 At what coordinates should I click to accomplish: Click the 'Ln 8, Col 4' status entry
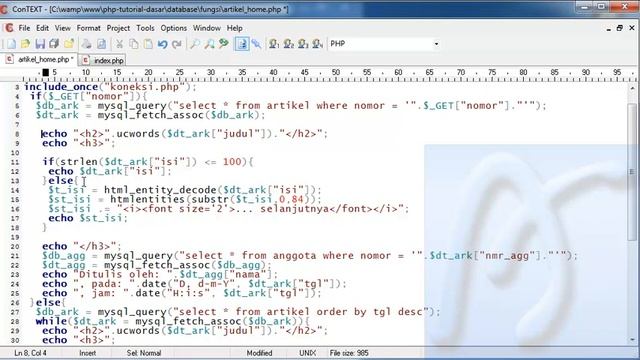30,353
